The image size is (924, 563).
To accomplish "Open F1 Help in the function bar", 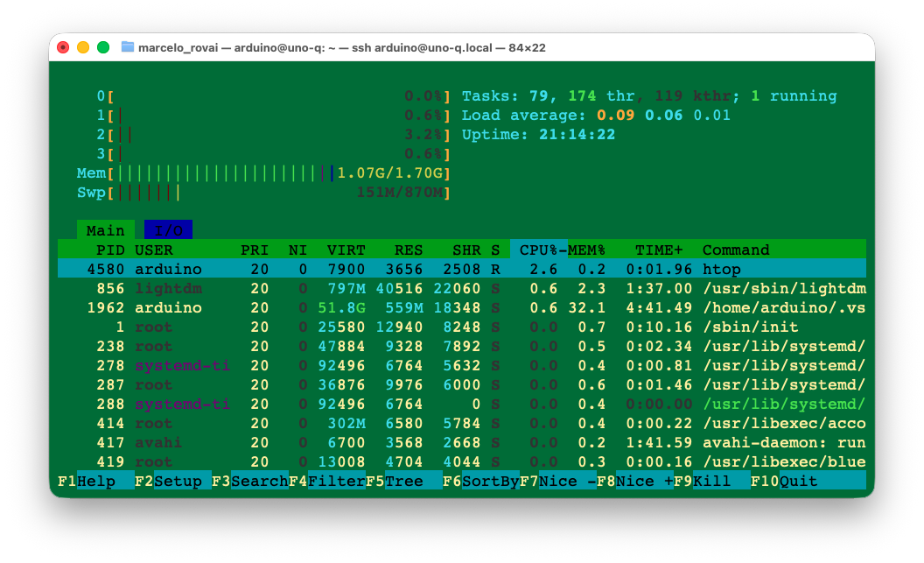I will pyautogui.click(x=96, y=481).
